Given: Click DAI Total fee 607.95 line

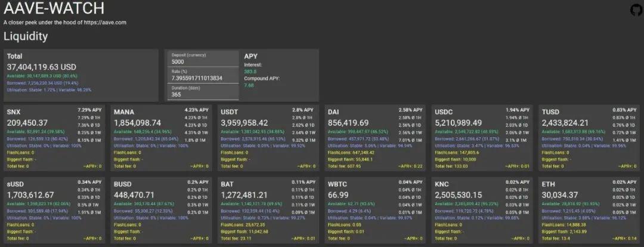Looking at the screenshot, I should pos(346,166).
